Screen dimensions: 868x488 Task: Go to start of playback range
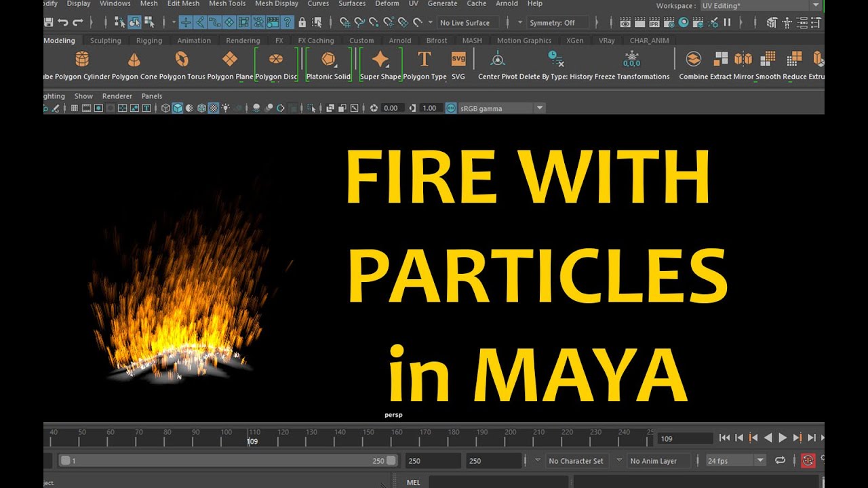click(x=724, y=438)
